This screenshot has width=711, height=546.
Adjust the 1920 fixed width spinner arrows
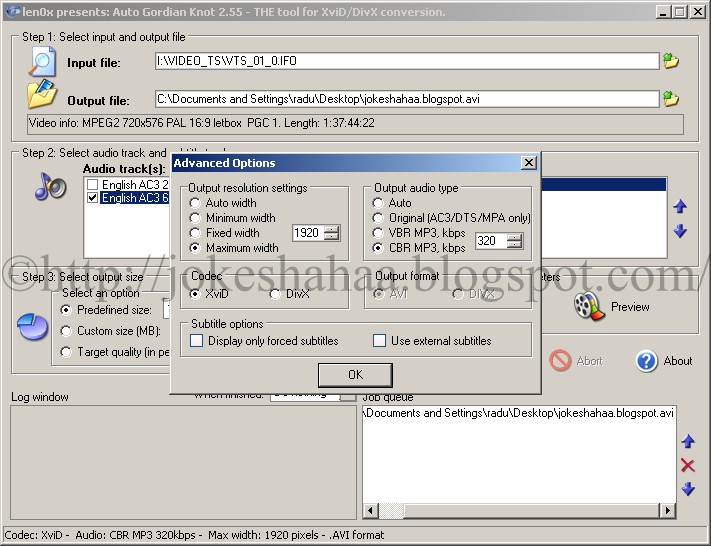click(x=331, y=233)
